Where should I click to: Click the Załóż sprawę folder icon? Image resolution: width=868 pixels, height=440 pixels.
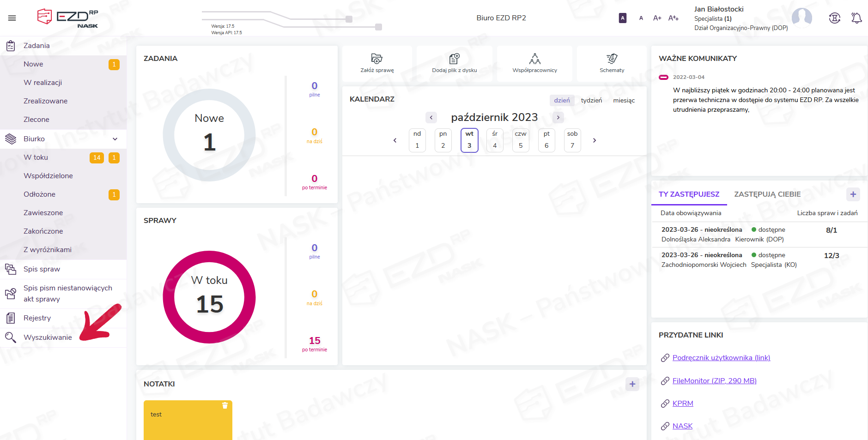click(377, 59)
